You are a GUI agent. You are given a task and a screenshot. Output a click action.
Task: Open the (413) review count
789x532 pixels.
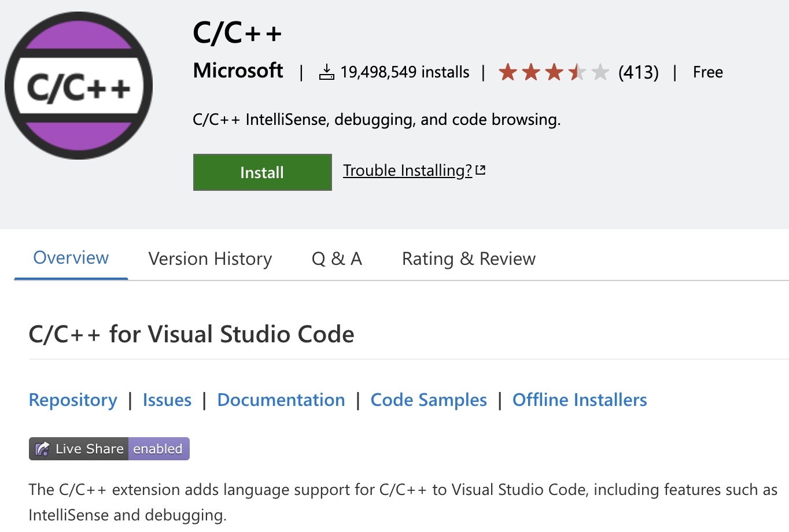(x=639, y=72)
